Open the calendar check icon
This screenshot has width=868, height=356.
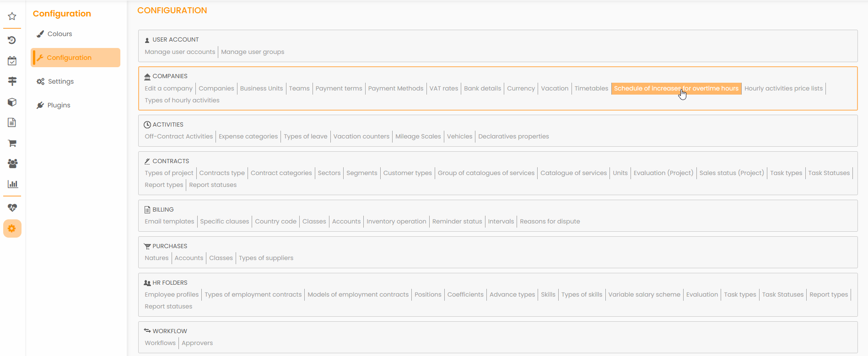pyautogui.click(x=12, y=61)
